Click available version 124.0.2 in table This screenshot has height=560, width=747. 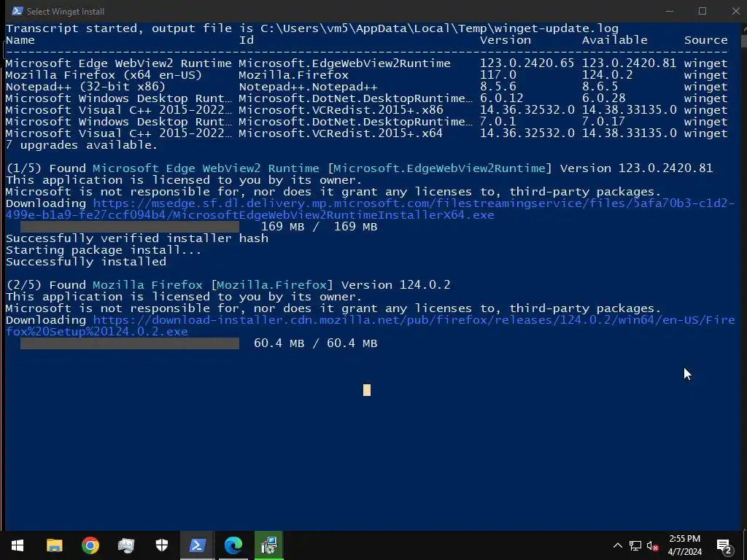[x=608, y=75]
